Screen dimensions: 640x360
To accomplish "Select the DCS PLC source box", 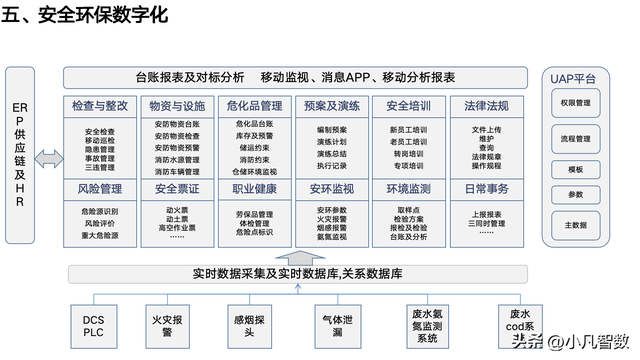I will pos(93,327).
